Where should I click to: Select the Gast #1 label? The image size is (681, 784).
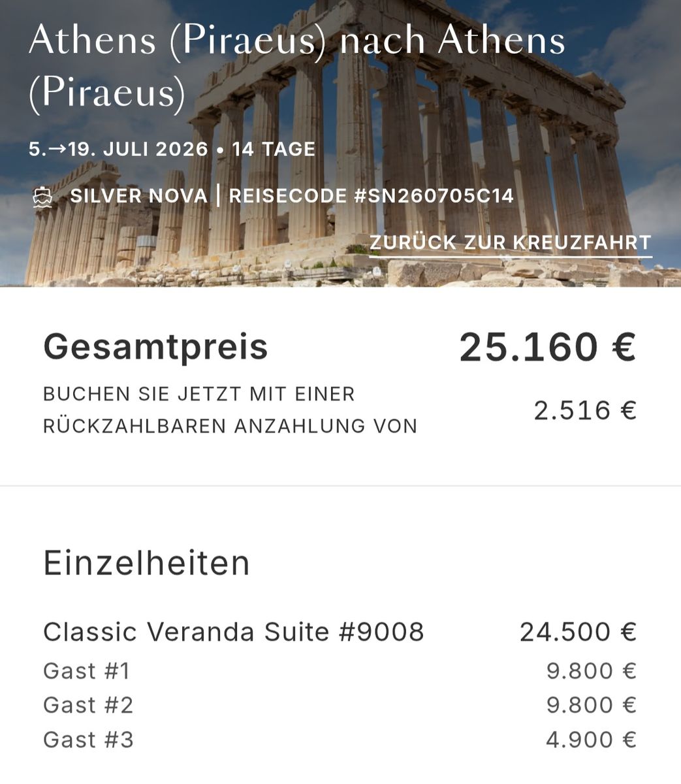click(87, 671)
